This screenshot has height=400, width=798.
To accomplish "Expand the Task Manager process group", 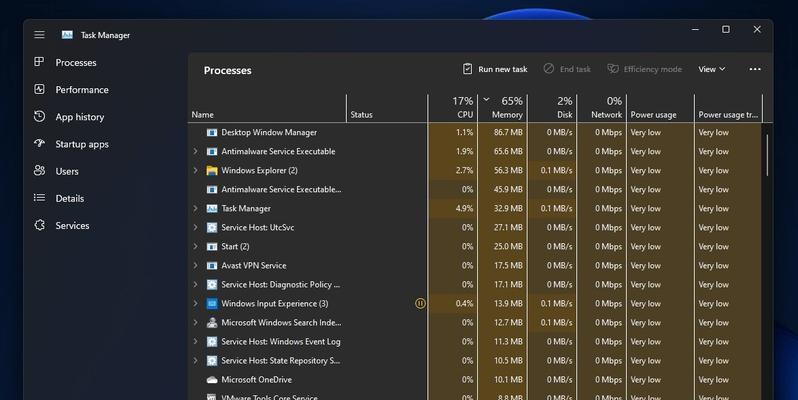I will [x=195, y=208].
